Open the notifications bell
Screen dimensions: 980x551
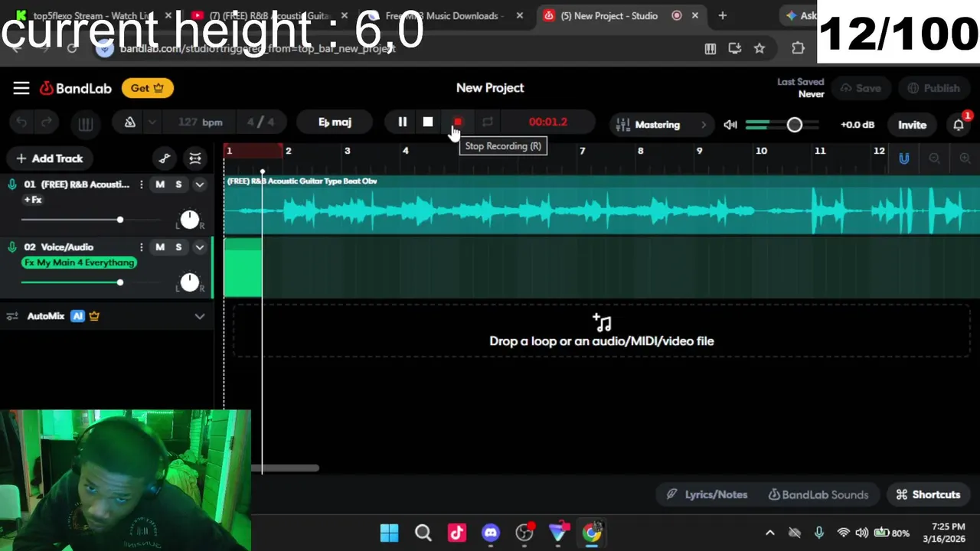959,125
